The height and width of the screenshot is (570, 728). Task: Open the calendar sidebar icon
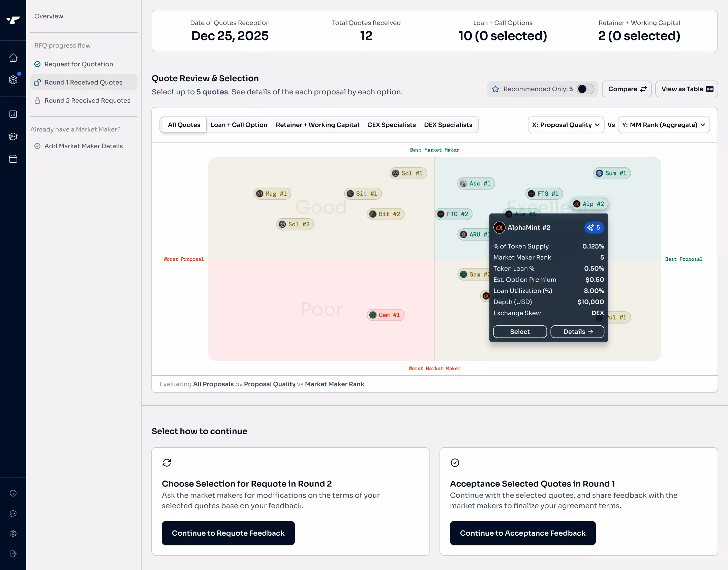point(13,159)
